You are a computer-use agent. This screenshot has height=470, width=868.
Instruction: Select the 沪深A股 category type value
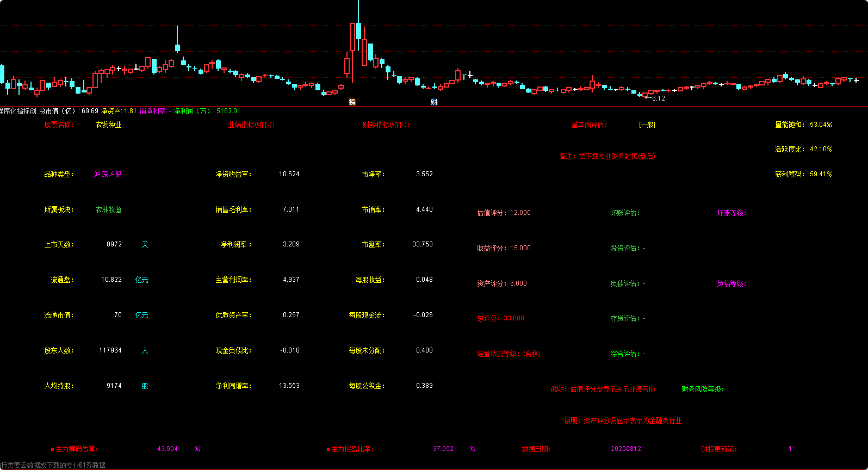108,175
